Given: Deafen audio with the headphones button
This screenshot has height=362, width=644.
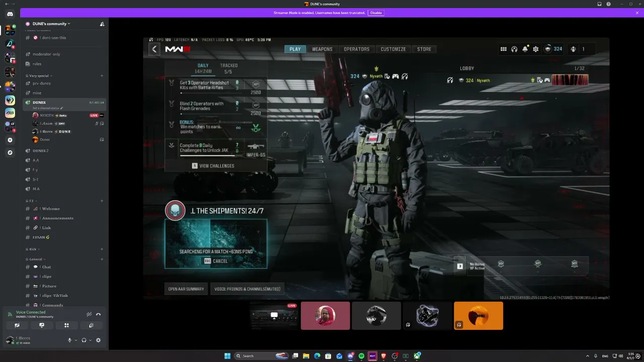Looking at the screenshot, I should [84, 340].
